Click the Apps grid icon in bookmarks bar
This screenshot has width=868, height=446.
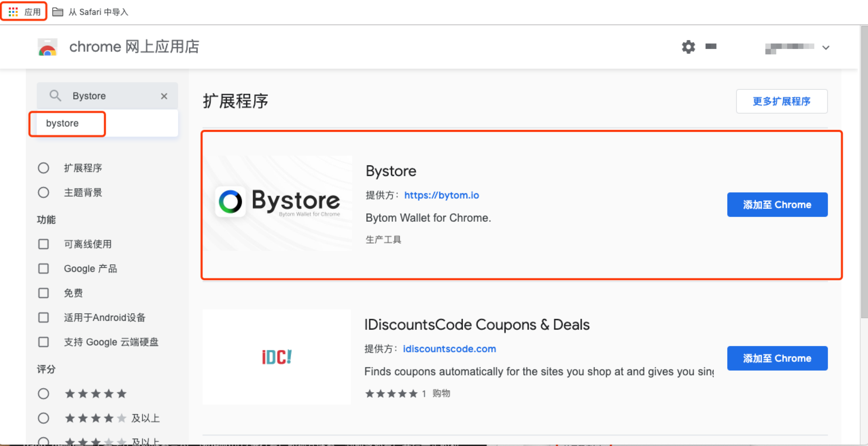tap(13, 12)
